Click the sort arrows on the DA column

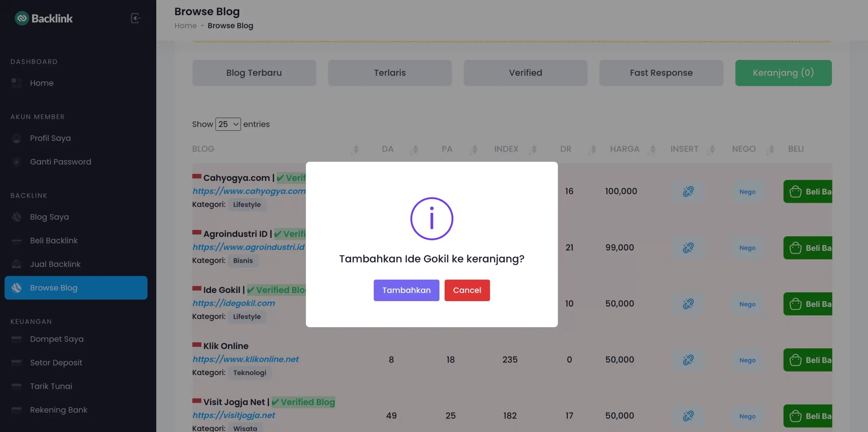point(415,149)
